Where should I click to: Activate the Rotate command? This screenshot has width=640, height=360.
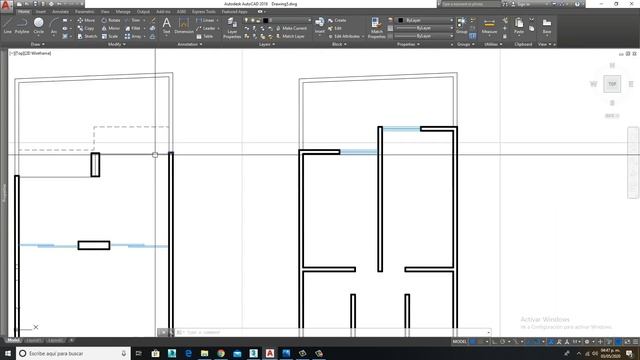pos(111,20)
